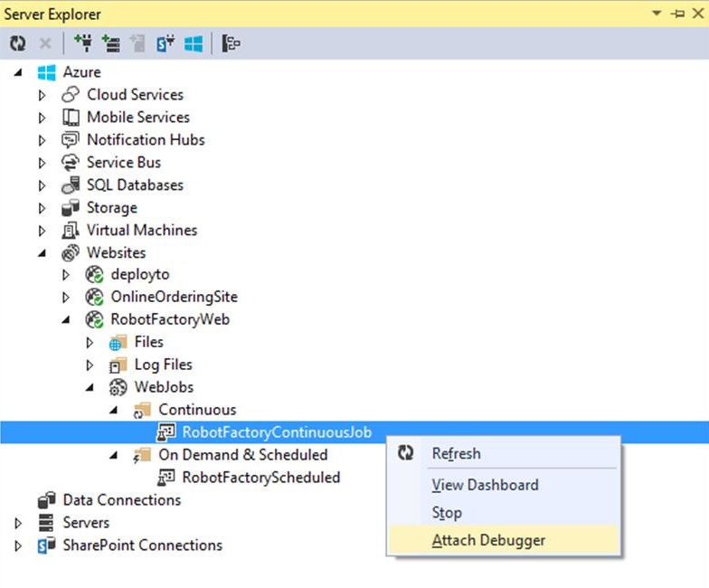
Task: Open the Server Explorer window position dropdown
Action: (657, 14)
